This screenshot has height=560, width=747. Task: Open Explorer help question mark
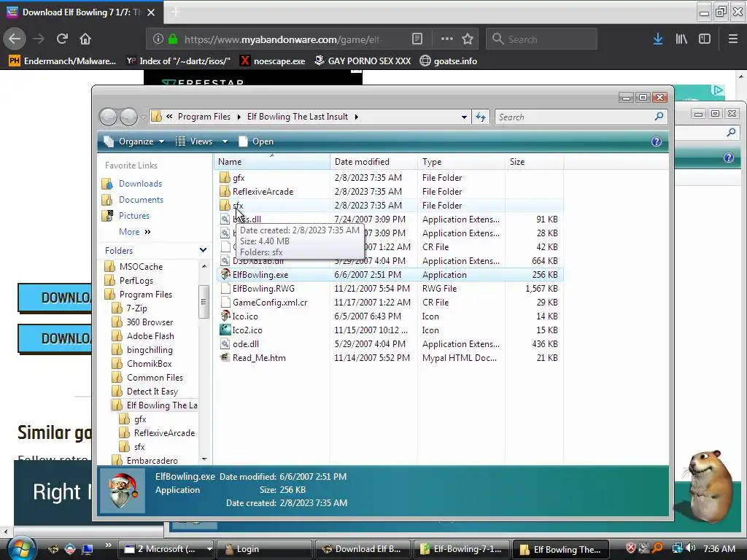(657, 141)
